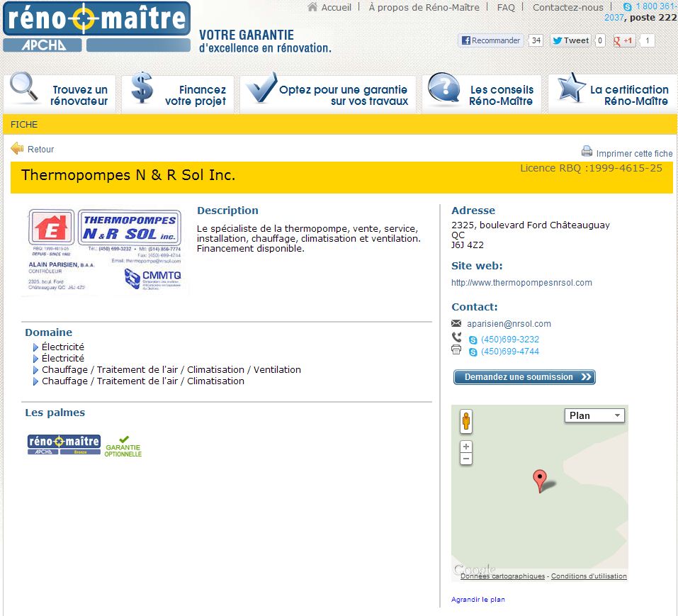The image size is (678, 616).
Task: Open Les conseils Réno-Maître section
Action: tap(501, 95)
